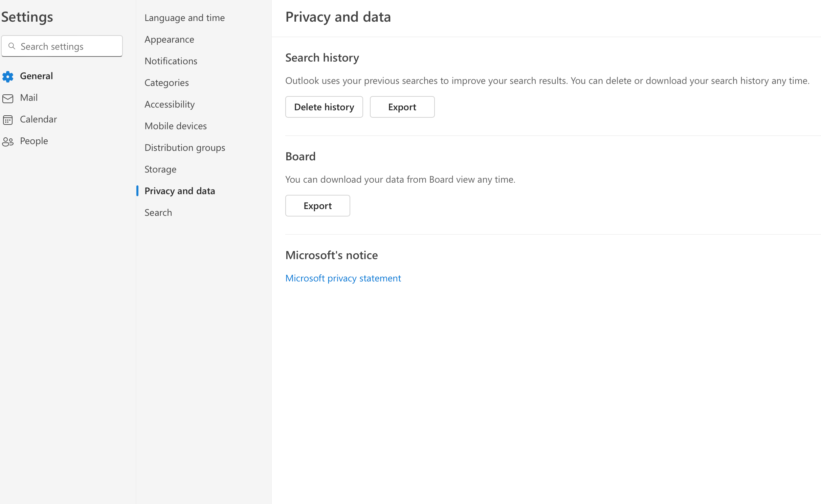821x504 pixels.
Task: Click the search magnifier icon in settings search
Action: 13,46
